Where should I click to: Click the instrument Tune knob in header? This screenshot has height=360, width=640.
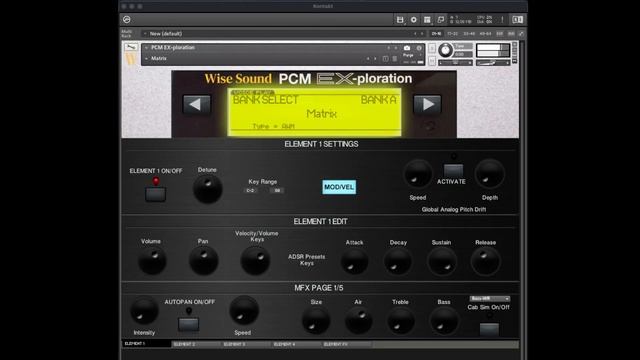[x=445, y=50]
